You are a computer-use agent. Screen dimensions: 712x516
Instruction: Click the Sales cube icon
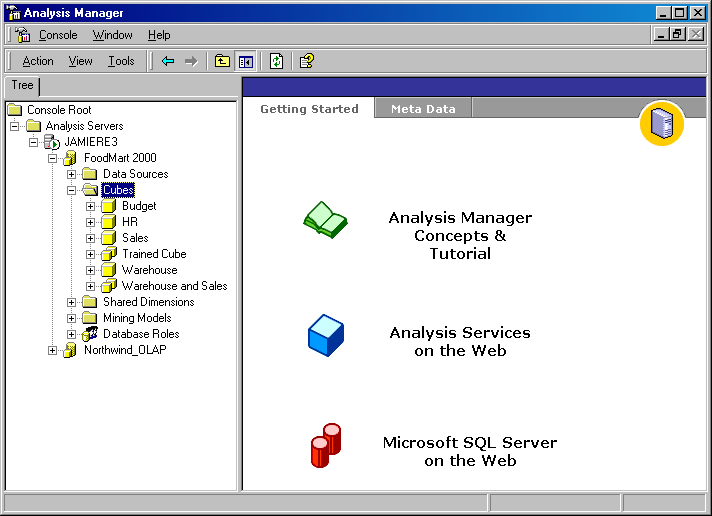(109, 238)
